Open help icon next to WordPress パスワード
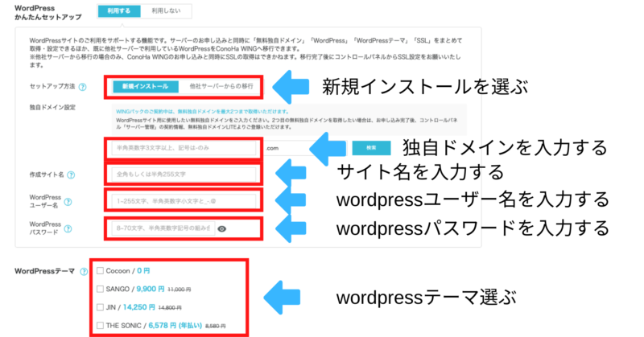644x337 pixels. click(68, 228)
